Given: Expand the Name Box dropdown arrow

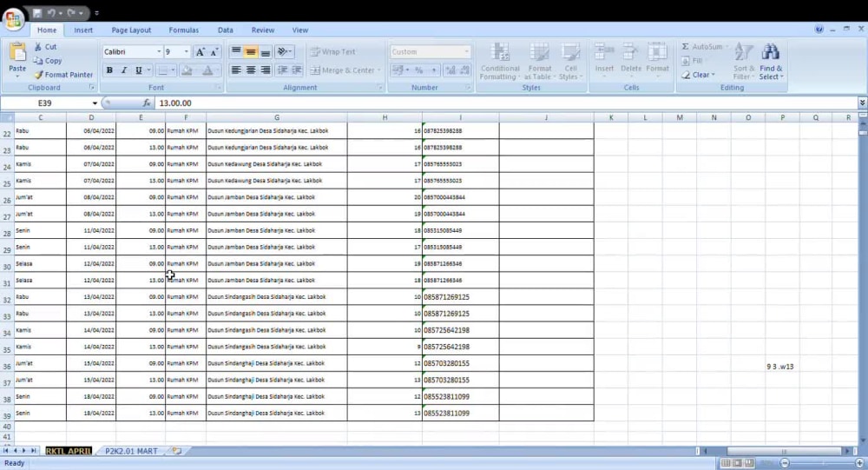Looking at the screenshot, I should click(x=95, y=103).
